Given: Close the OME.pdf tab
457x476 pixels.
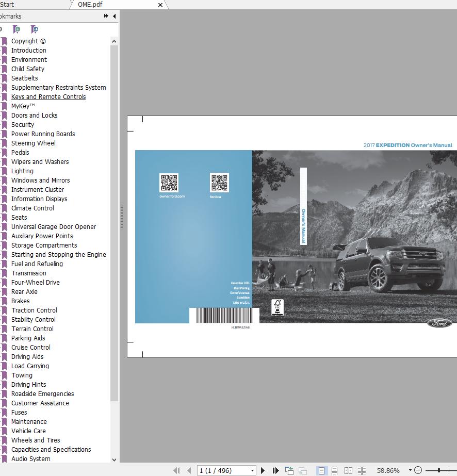Looking at the screenshot, I should click(160, 5).
